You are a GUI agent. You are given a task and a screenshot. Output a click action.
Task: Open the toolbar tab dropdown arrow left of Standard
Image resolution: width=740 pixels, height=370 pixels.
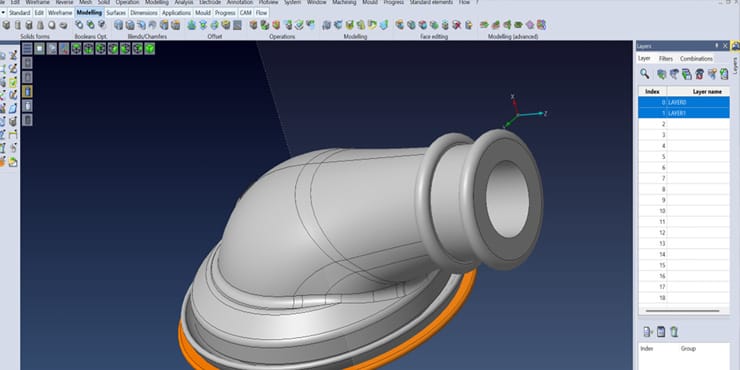click(x=3, y=13)
